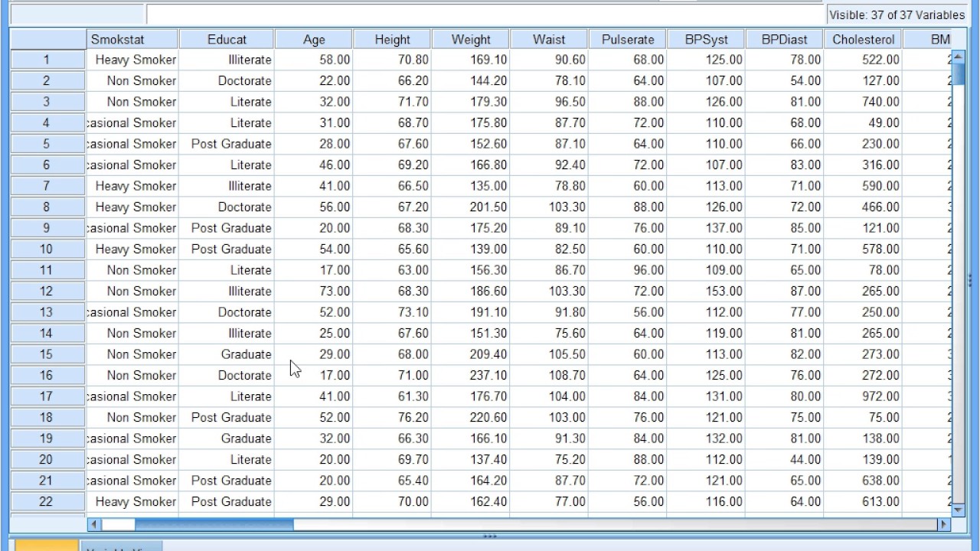Screen dimensions: 980x551
Task: Click the Weight cell showing 137.40
Action: (x=471, y=460)
